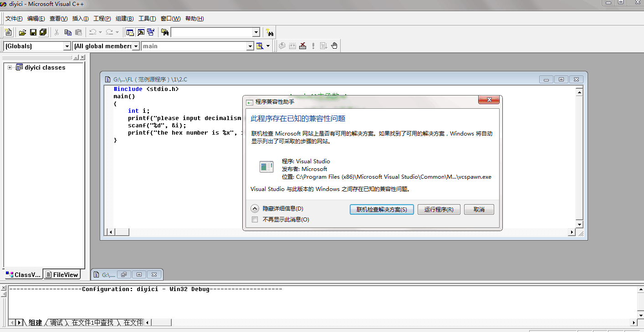The image size is (644, 332).
Task: Open the WizardBar actions menu arrow
Action: (268, 46)
